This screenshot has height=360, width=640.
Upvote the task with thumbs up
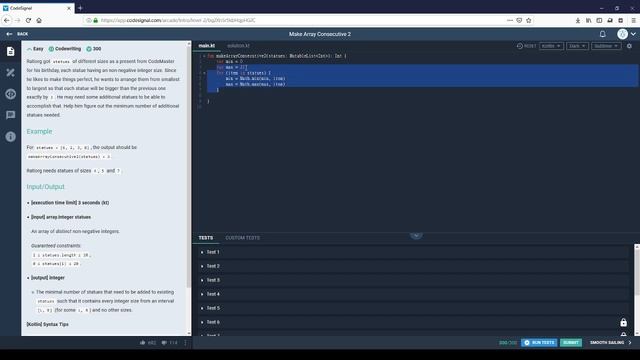coord(142,342)
